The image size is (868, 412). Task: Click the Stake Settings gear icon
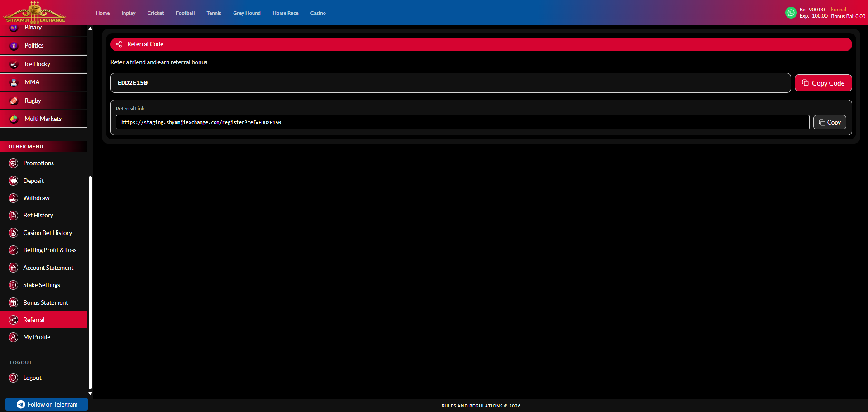pos(14,285)
